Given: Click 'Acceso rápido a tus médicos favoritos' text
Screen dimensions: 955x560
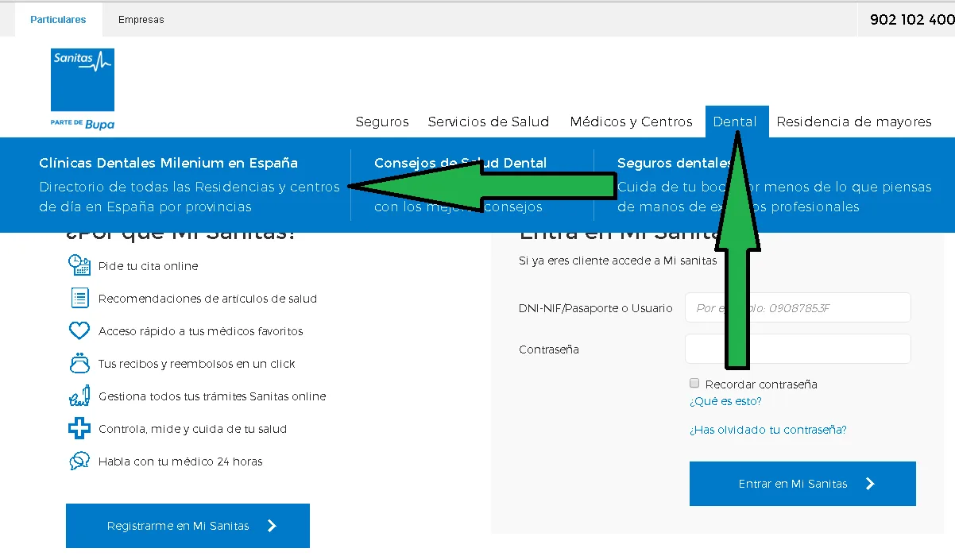Looking at the screenshot, I should click(x=201, y=331).
